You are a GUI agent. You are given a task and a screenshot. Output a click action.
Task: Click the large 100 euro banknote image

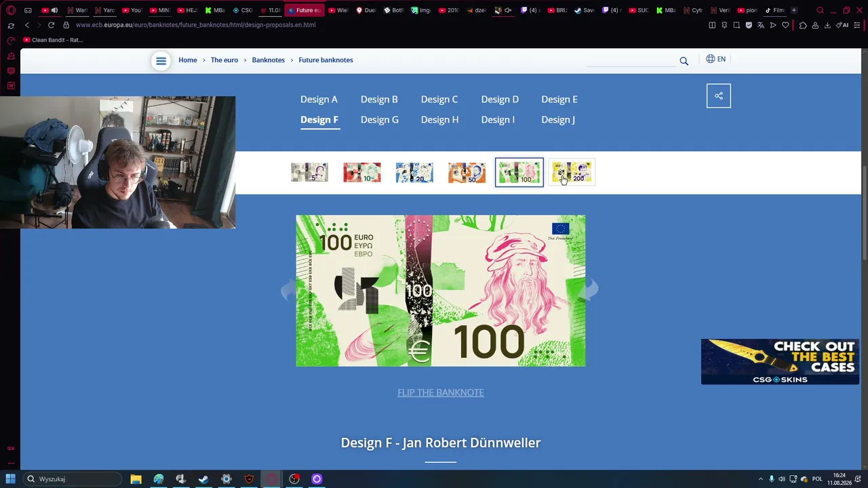(x=441, y=291)
